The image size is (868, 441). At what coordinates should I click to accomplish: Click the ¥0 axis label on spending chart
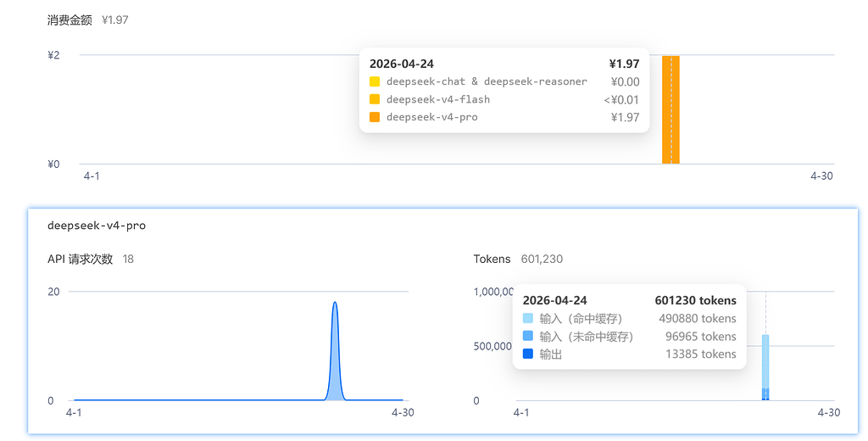coord(53,164)
